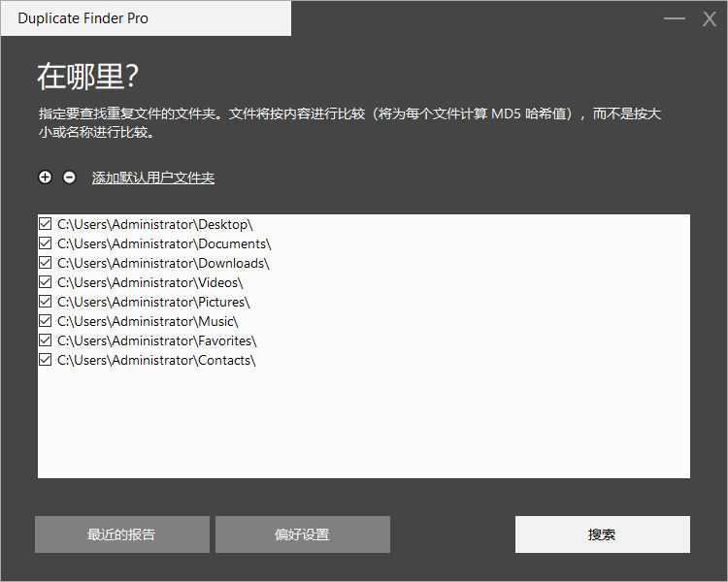Toggle the Contacts folder checkbox
This screenshot has height=582, width=728.
tap(45, 360)
